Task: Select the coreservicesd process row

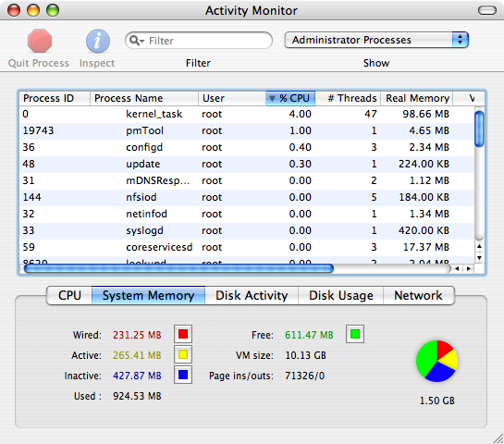Action: [x=247, y=247]
